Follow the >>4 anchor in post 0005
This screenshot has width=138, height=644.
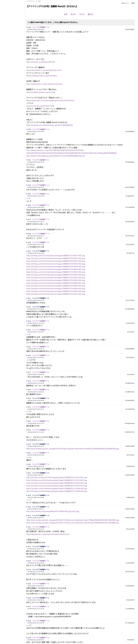pos(28,198)
